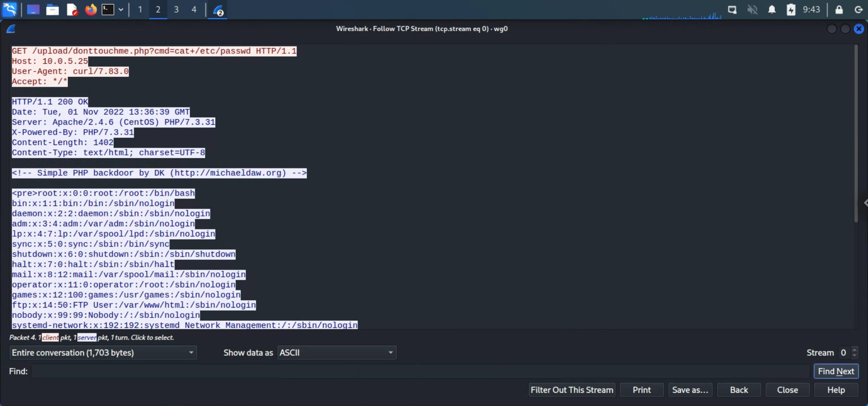Click the CPU graph in the panel
The height and width of the screenshot is (406, 868).
[x=682, y=16]
